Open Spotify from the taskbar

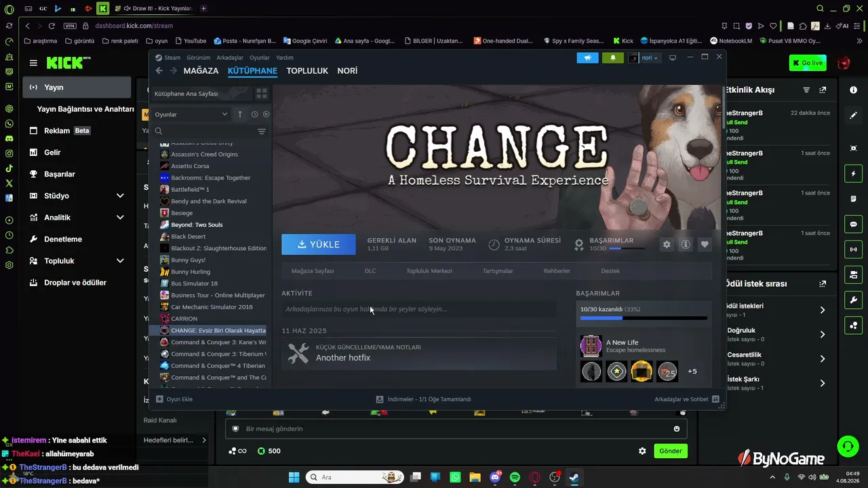pos(515,477)
